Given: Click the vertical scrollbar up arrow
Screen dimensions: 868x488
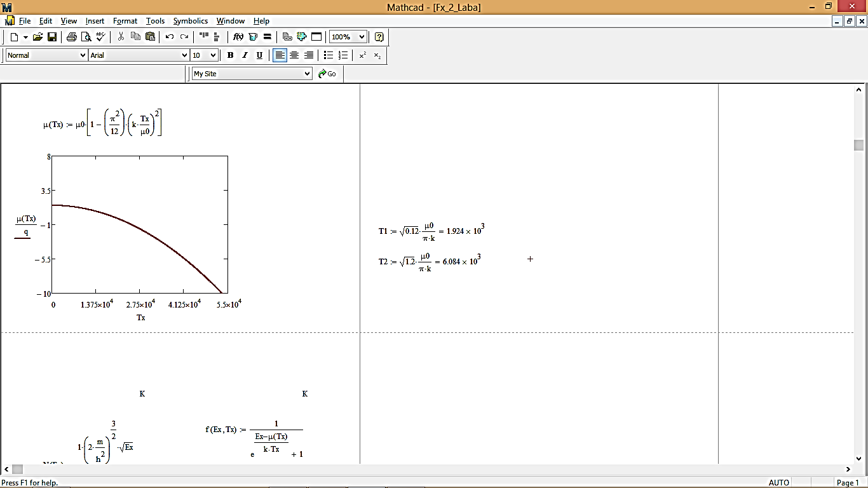Looking at the screenshot, I should [x=859, y=88].
